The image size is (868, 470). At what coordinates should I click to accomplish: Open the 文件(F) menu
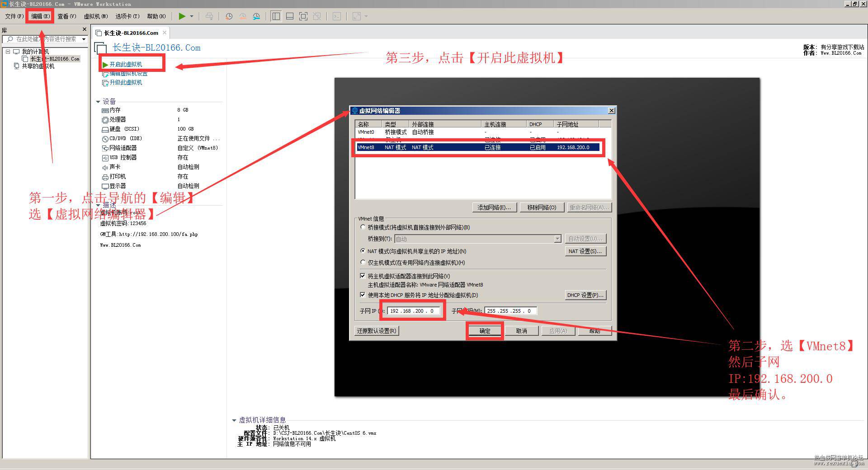point(14,16)
